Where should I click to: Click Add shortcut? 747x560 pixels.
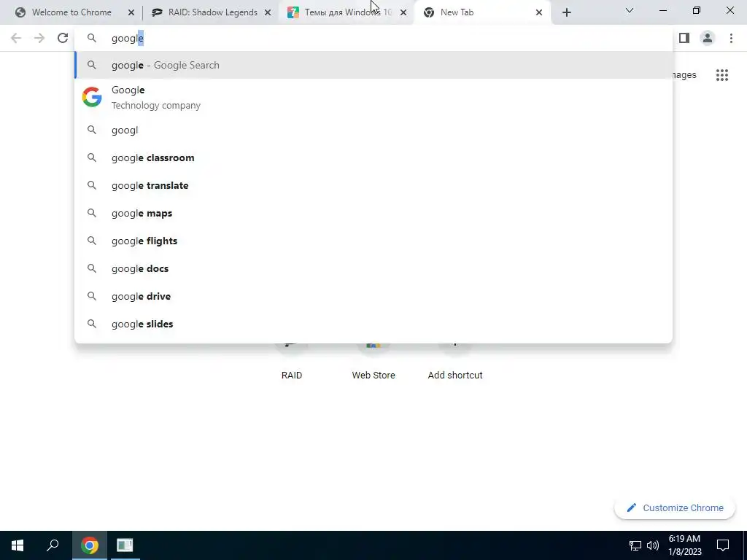tap(455, 361)
